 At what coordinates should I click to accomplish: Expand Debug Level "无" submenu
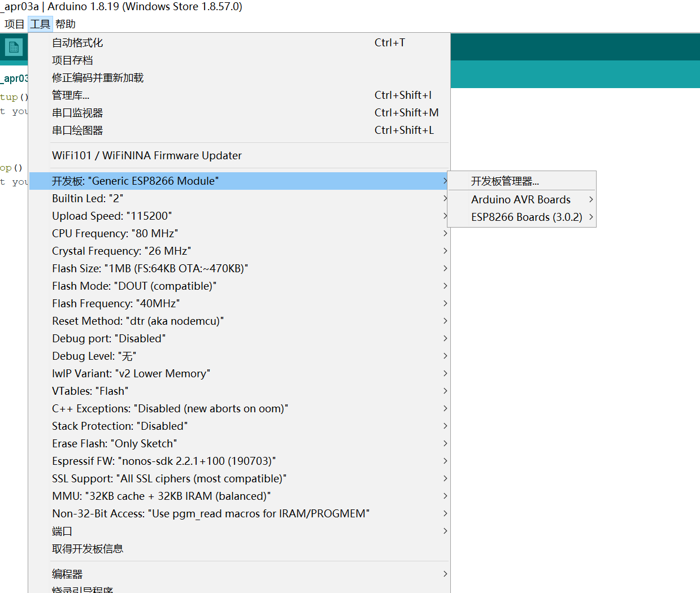tap(239, 356)
